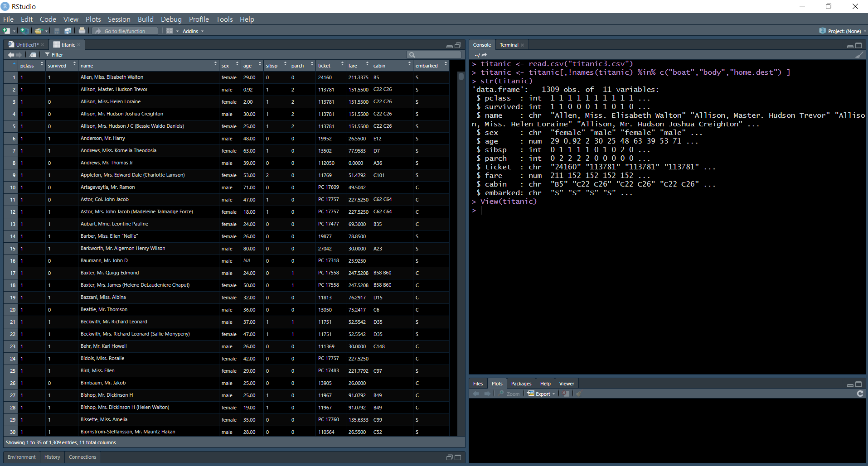Click the sort arrows on sibsp column
Image resolution: width=868 pixels, height=466 pixels.
pyautogui.click(x=285, y=64)
